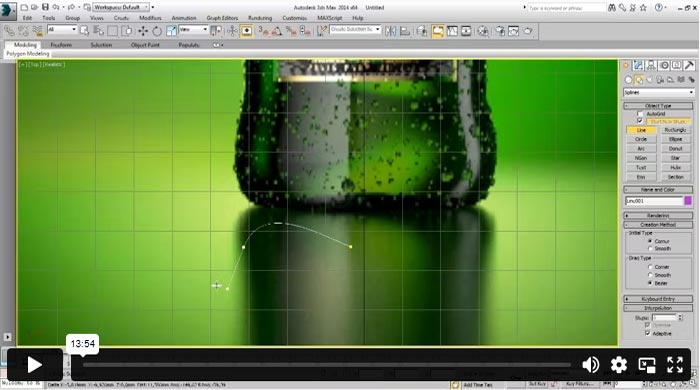Select the Select and Link tool

(x=9, y=31)
